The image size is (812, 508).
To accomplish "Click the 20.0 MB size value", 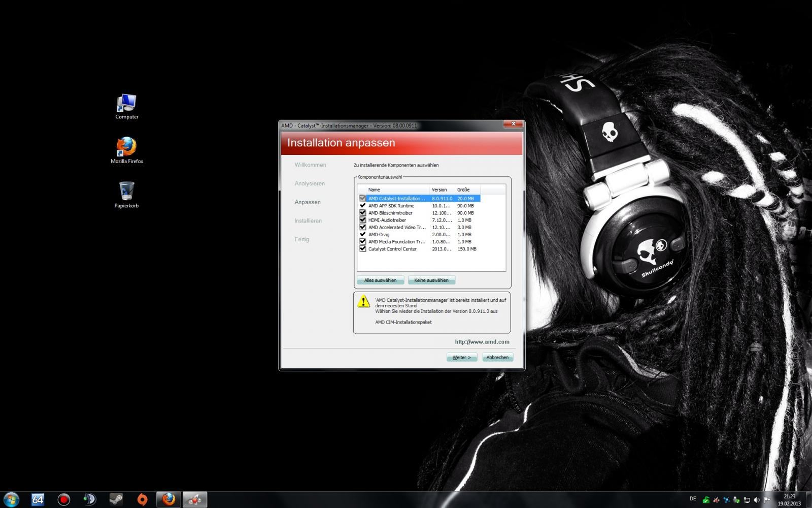I will [465, 199].
